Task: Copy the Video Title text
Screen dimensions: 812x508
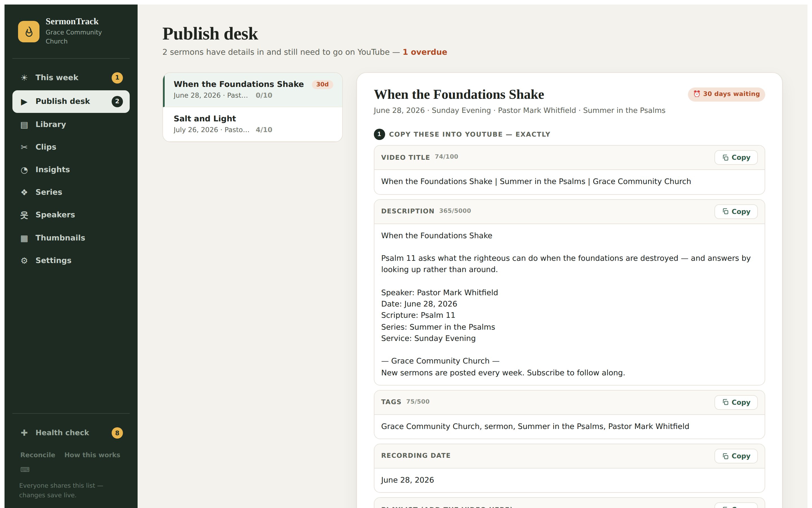Action: point(736,157)
